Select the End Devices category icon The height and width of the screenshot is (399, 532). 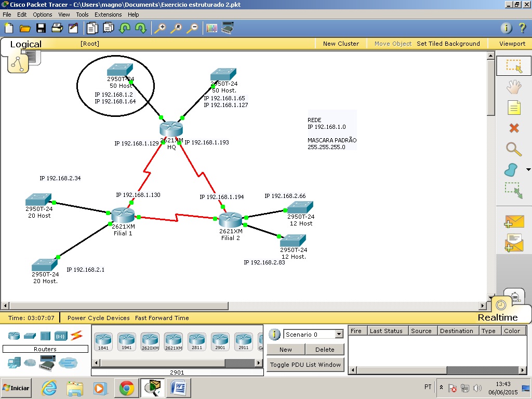tap(14, 363)
